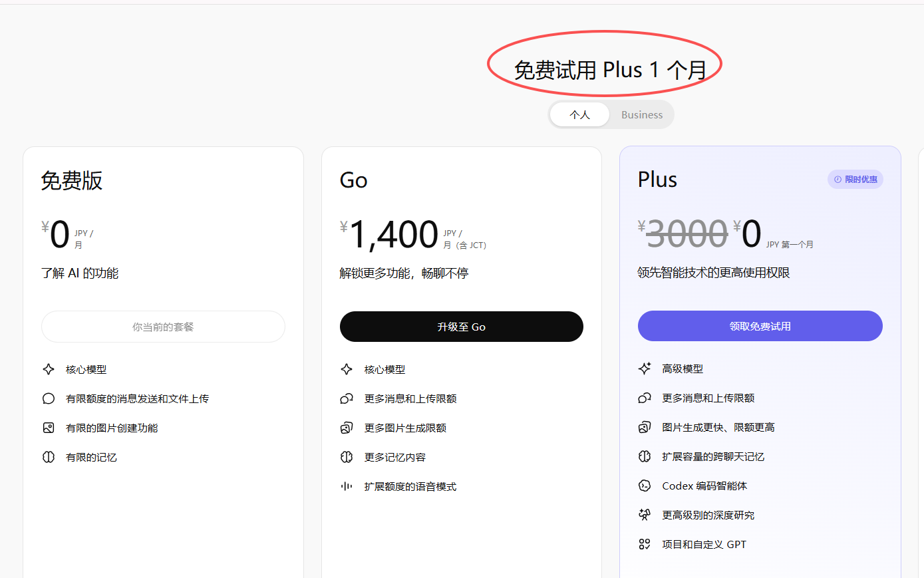This screenshot has width=924, height=578.
Task: Click Codex icon beside Codex 编码智能体
Action: coord(645,486)
